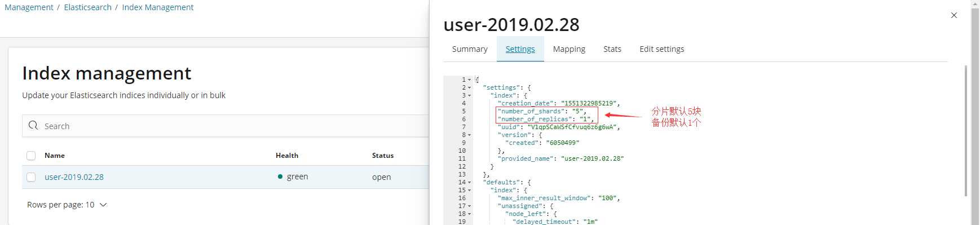
Task: Click the "uuid" line in JSON
Action: pyautogui.click(x=559, y=127)
